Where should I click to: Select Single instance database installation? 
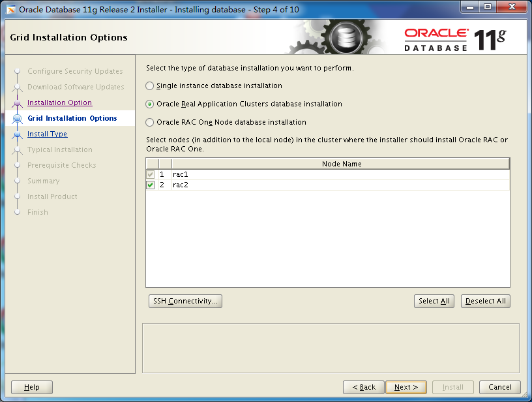click(149, 85)
